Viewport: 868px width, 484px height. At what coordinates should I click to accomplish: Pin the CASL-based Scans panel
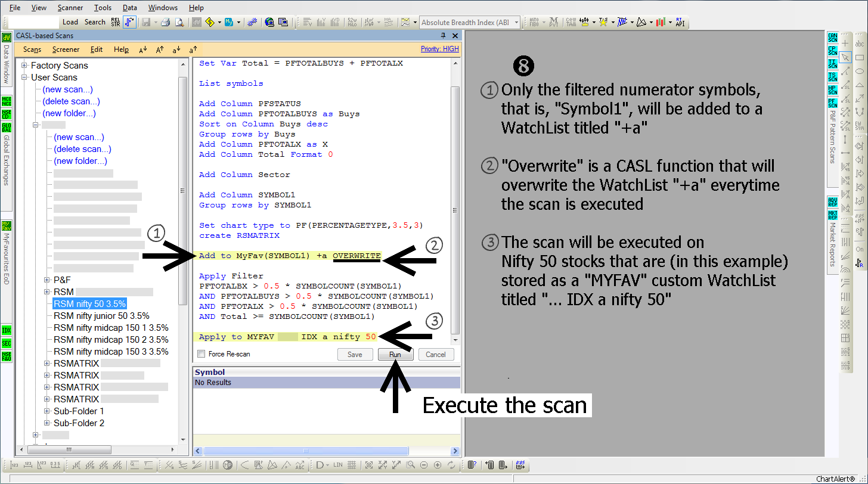tap(443, 36)
